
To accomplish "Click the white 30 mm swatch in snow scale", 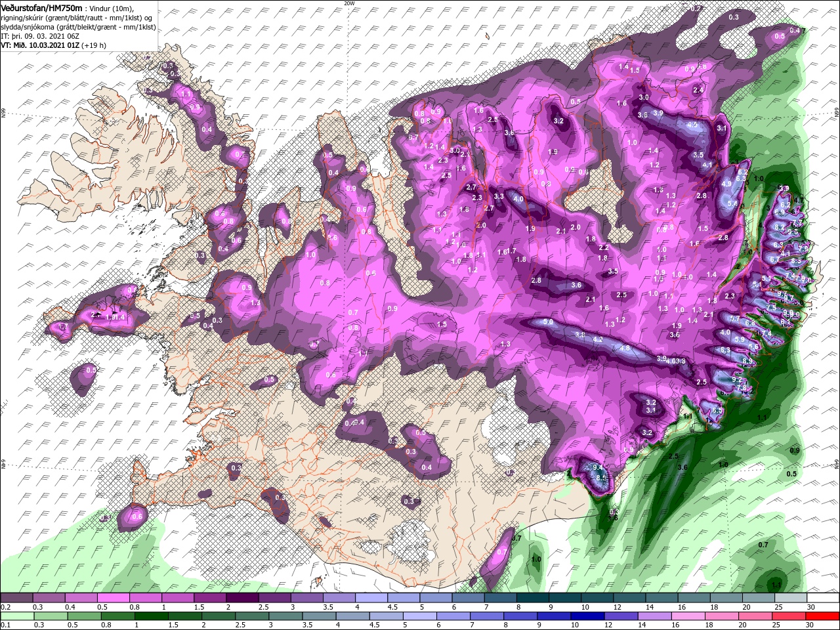I will click(822, 598).
